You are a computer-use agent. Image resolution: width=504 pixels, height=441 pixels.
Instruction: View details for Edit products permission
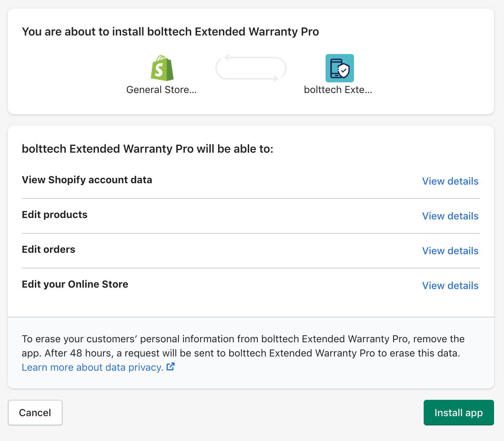[450, 216]
